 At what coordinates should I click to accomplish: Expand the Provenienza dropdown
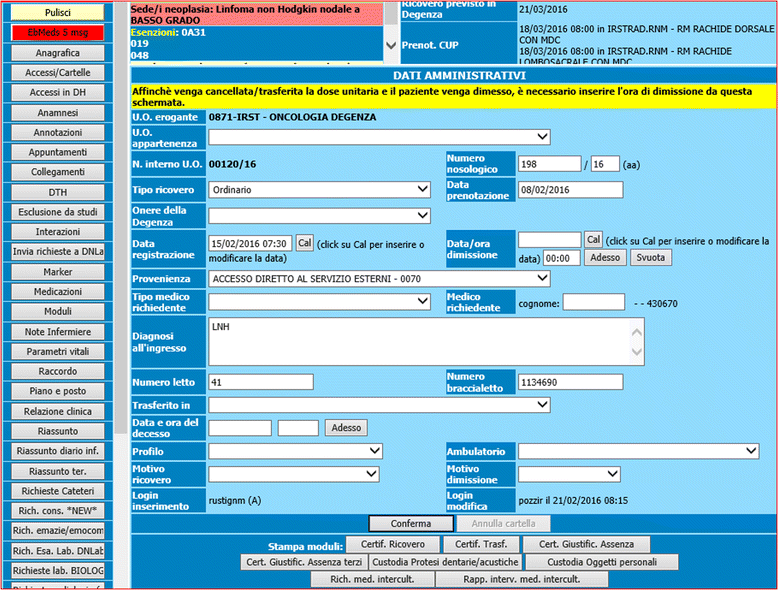click(379, 278)
